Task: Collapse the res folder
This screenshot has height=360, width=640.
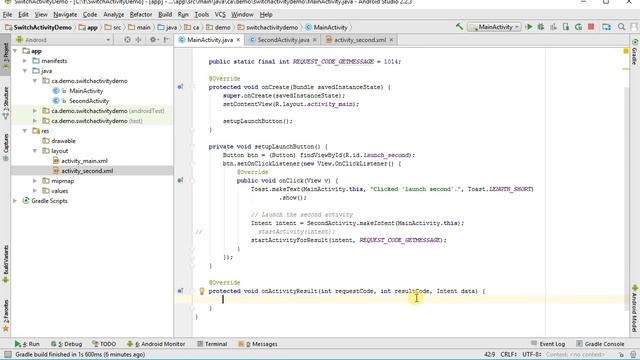Action: pos(25,131)
